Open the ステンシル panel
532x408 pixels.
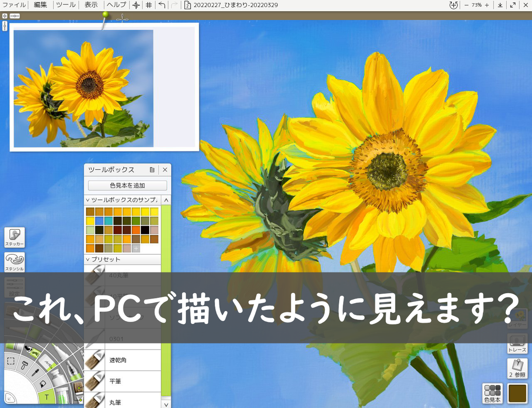pos(14,262)
